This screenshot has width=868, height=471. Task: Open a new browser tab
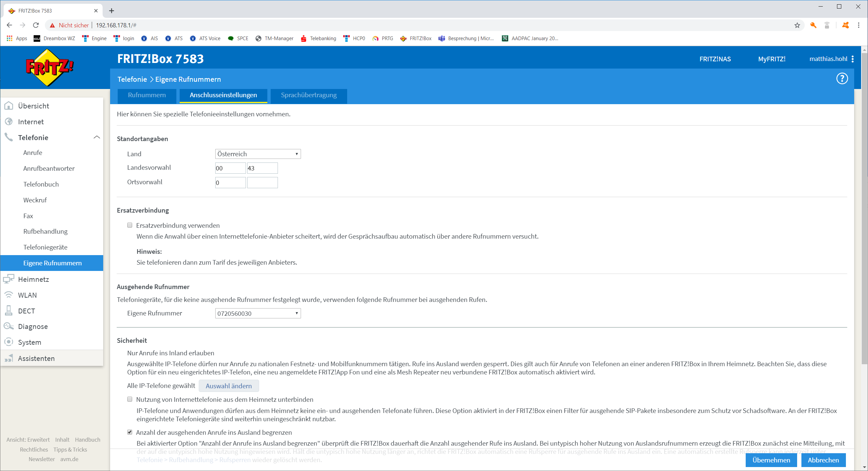pyautogui.click(x=111, y=11)
